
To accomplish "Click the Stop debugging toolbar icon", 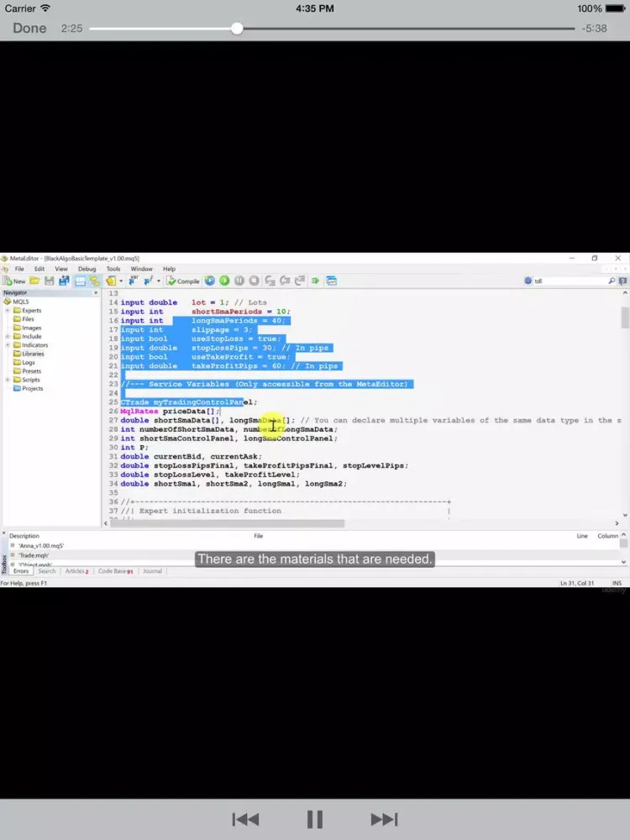I will [254, 281].
